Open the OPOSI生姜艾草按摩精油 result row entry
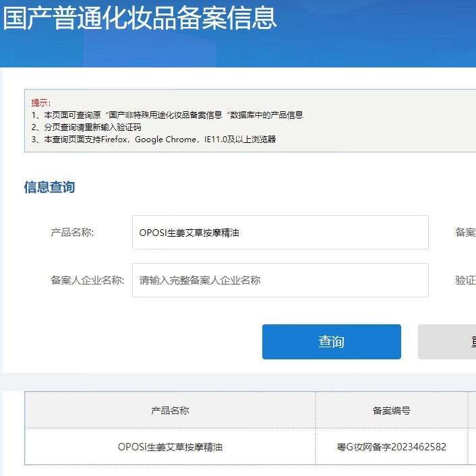Screen dimensions: 476x476 170,446
